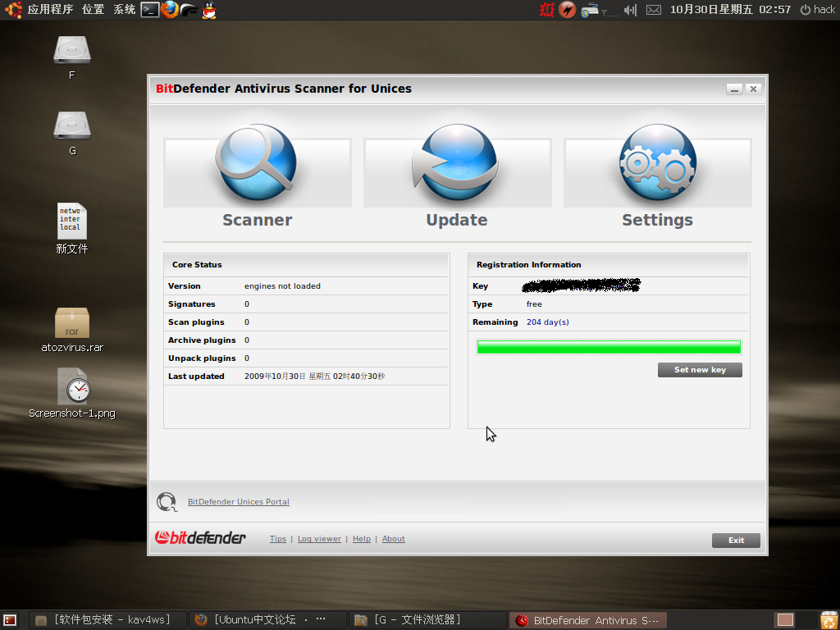840x630 pixels.
Task: Click the Unpack plugins row label
Action: (x=202, y=358)
